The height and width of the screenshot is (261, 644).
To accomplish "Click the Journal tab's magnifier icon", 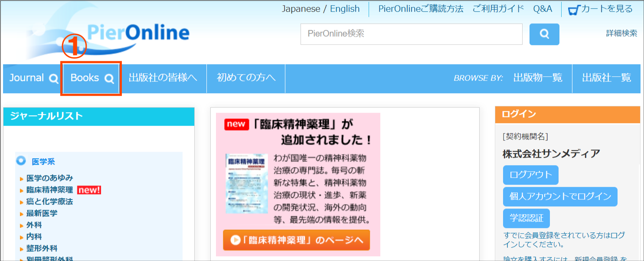I will (x=53, y=78).
